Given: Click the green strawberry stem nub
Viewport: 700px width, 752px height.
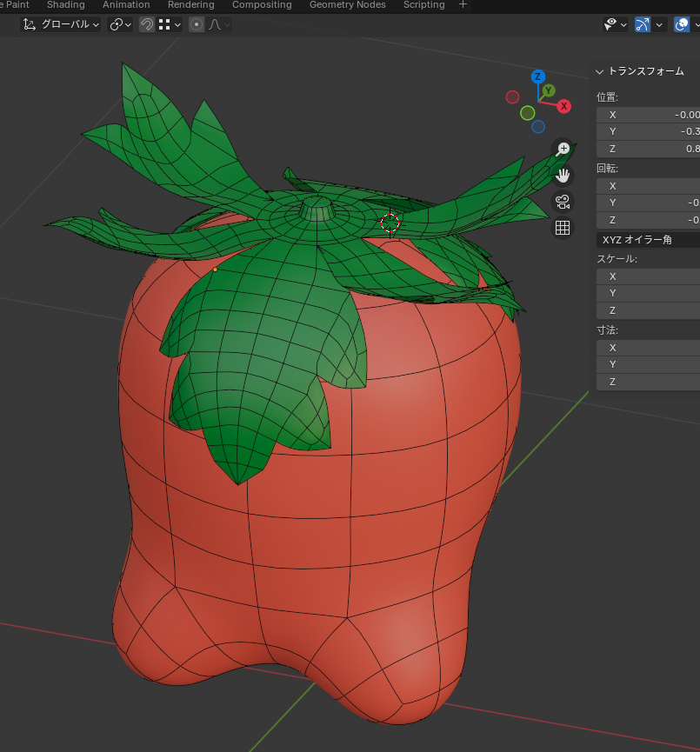Looking at the screenshot, I should 317,210.
